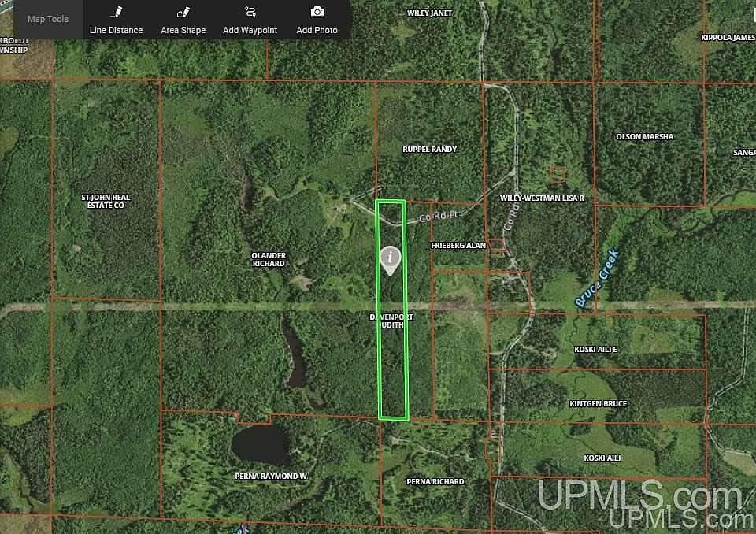
Task: Click the KIPPOLA JAMES parcel label
Action: (728, 38)
